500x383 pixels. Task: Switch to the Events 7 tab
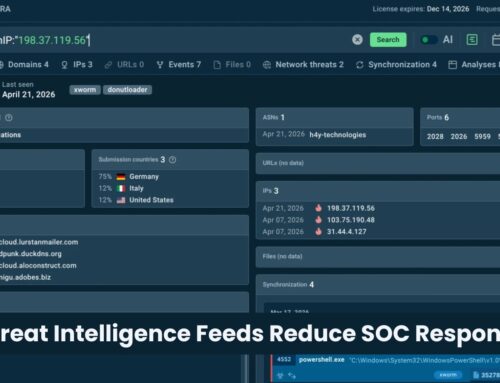(x=179, y=65)
